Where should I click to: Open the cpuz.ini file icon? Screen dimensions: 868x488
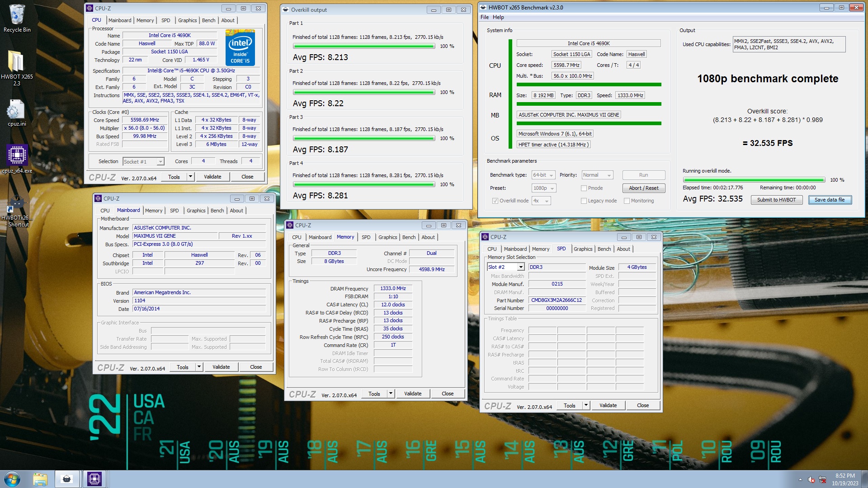[17, 113]
